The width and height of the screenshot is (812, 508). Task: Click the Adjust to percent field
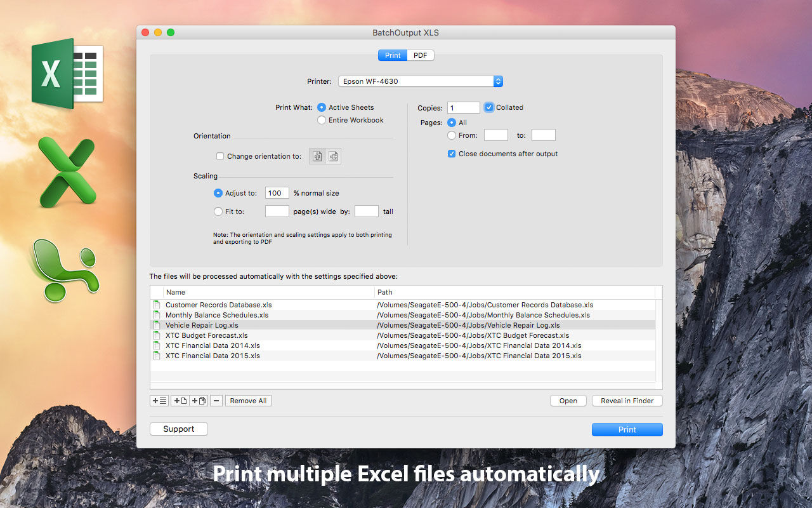(x=277, y=193)
